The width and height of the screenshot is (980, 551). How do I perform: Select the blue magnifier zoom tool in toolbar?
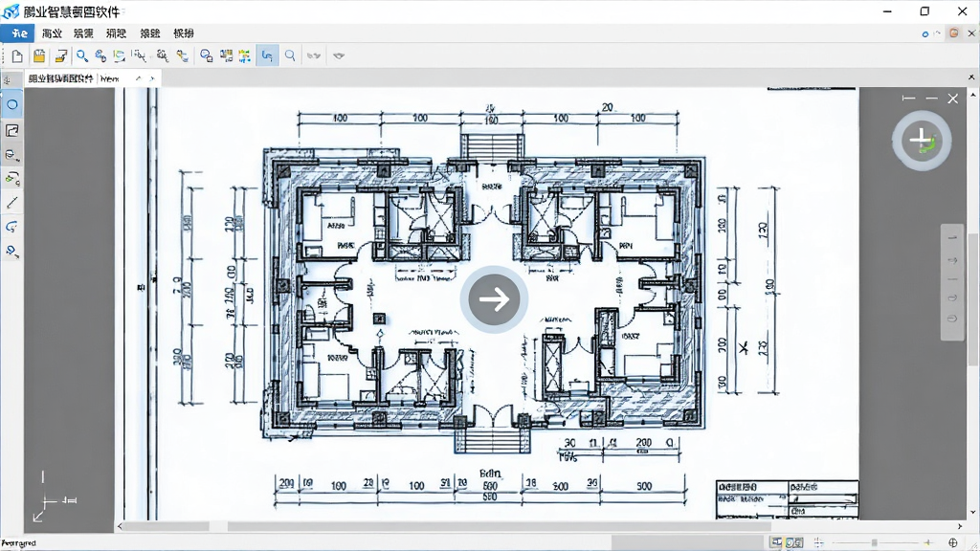click(x=82, y=56)
